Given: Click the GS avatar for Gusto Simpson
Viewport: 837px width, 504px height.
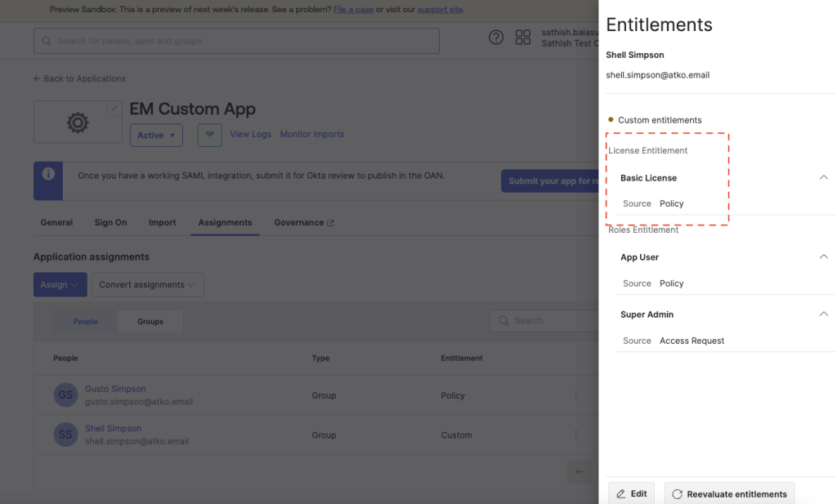Looking at the screenshot, I should coord(65,395).
